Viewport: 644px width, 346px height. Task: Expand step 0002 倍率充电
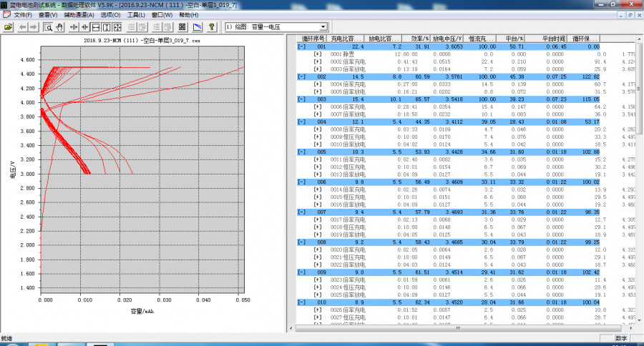[318, 61]
